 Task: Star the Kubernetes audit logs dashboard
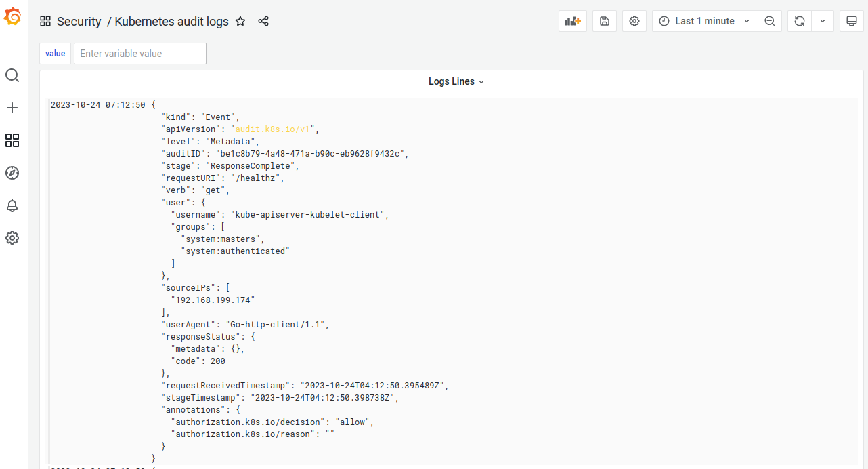point(240,21)
